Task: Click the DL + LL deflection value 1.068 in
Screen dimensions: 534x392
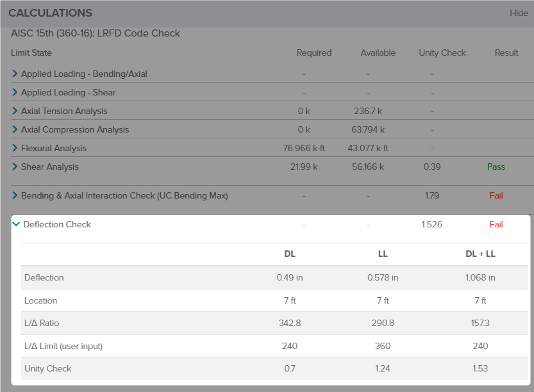Action: click(x=480, y=277)
